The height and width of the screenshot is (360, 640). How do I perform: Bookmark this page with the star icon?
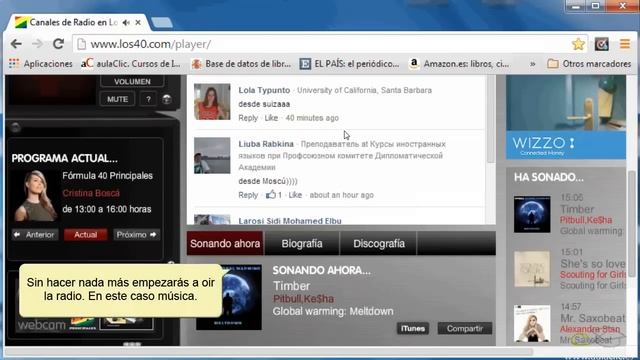coord(578,44)
